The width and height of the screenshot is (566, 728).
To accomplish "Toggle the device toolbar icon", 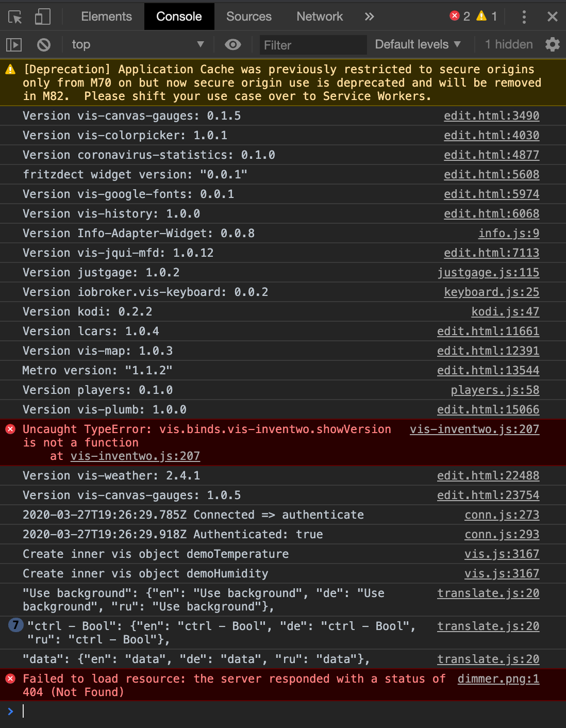I will point(42,17).
